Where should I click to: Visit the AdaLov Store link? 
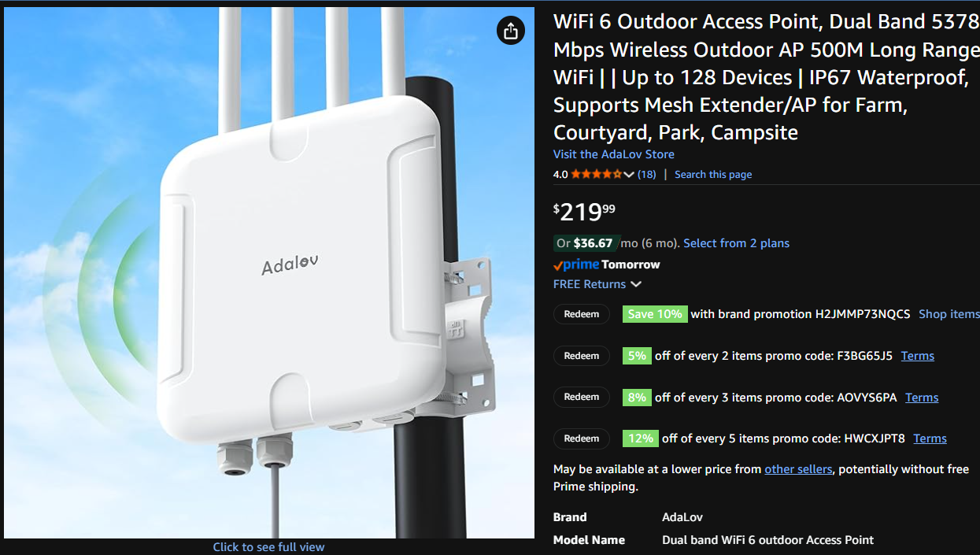coord(614,154)
